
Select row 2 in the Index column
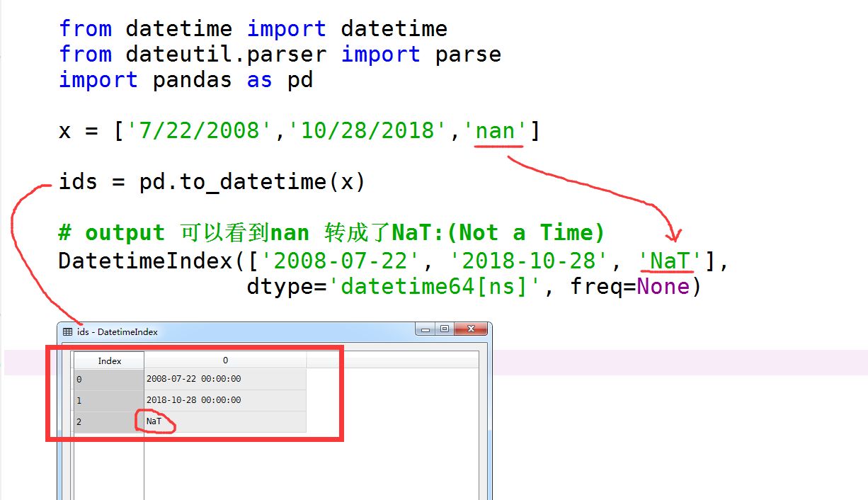[x=99, y=421]
